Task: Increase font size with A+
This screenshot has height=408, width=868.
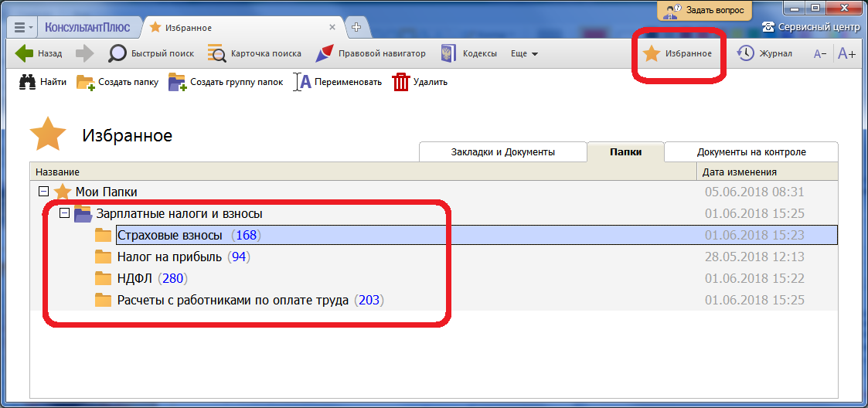Action: click(847, 53)
